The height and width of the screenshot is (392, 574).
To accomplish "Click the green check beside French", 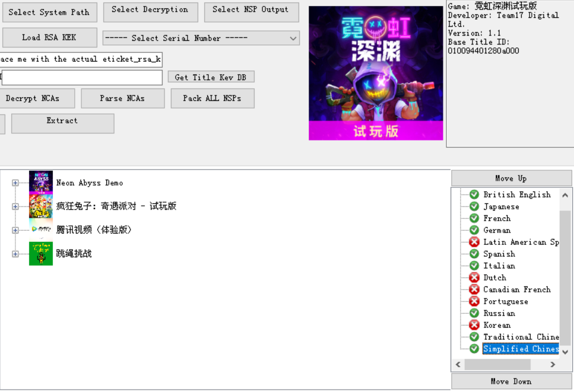I will pos(474,218).
